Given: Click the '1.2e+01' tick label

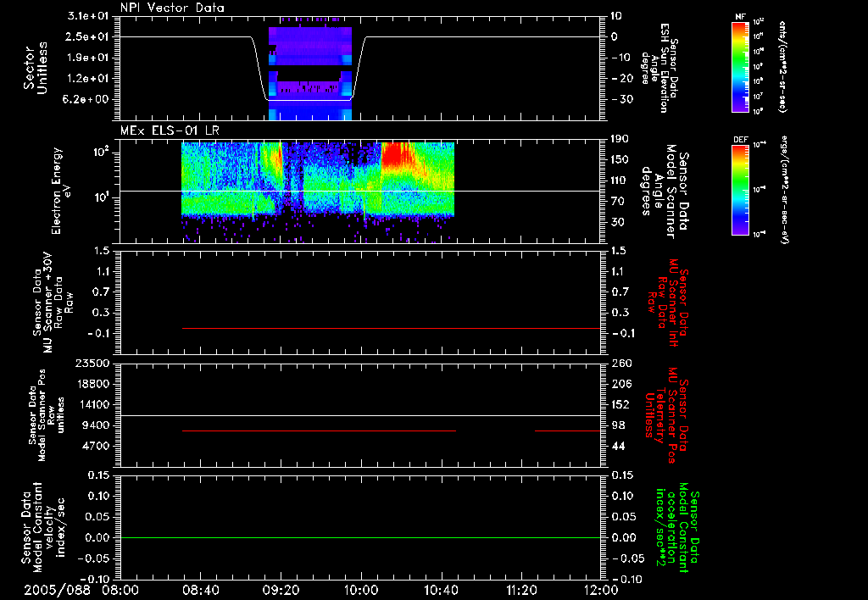Looking at the screenshot, I should pyautogui.click(x=88, y=79).
